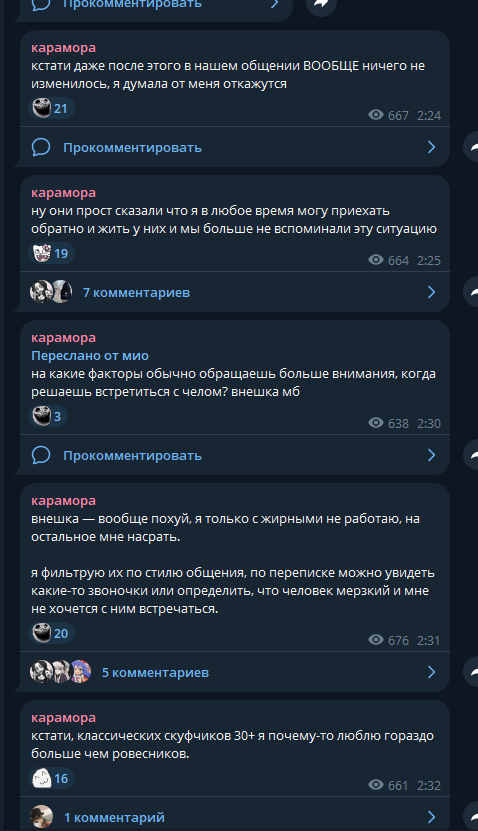
Task: Click commenter avatars beside 5 комментариев
Action: (60, 672)
